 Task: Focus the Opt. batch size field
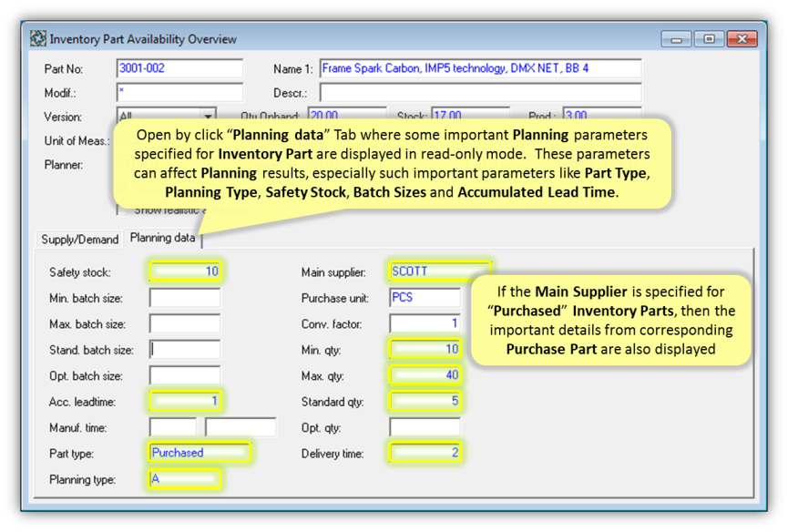(185, 375)
